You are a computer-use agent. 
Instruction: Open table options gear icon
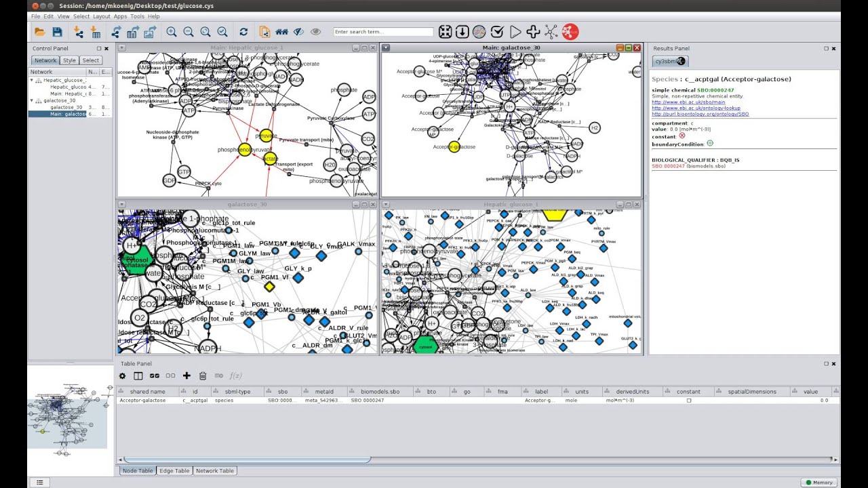tap(123, 375)
